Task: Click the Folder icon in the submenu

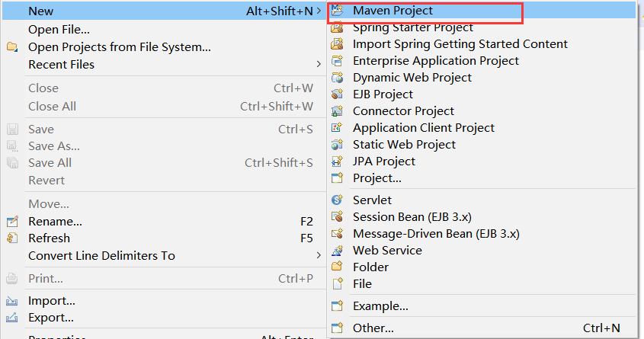Action: [337, 267]
